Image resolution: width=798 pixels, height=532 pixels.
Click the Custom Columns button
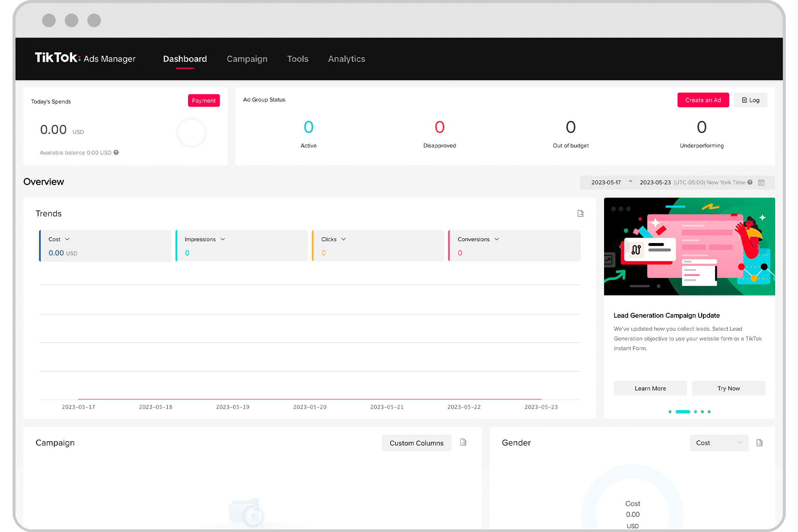[416, 443]
